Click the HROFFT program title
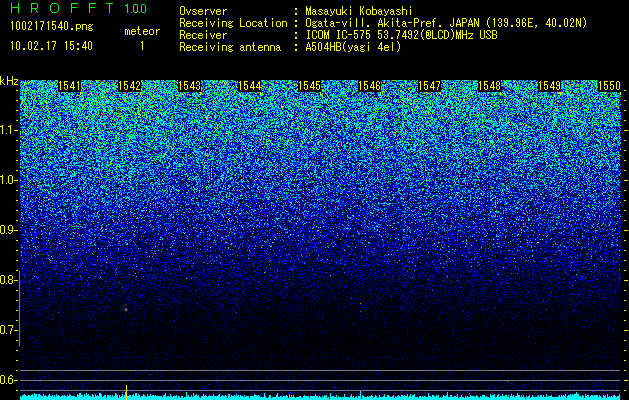This screenshot has width=629, height=400. click(62, 8)
